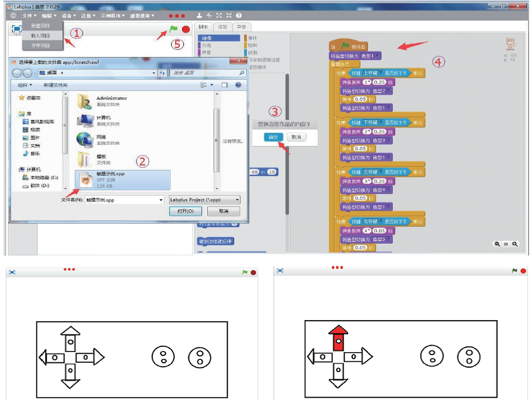The width and height of the screenshot is (532, 400).
Task: Click fullscreen icon in lower-right stage preview
Action: tap(280, 270)
